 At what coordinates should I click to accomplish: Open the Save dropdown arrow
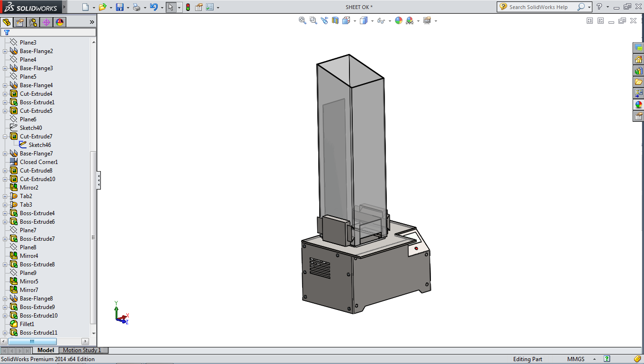(128, 8)
